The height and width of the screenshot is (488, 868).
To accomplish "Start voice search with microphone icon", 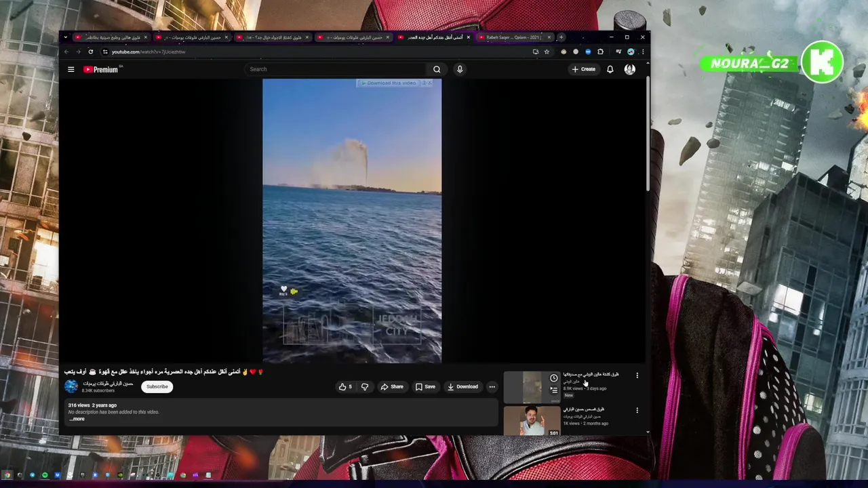I will tap(460, 69).
